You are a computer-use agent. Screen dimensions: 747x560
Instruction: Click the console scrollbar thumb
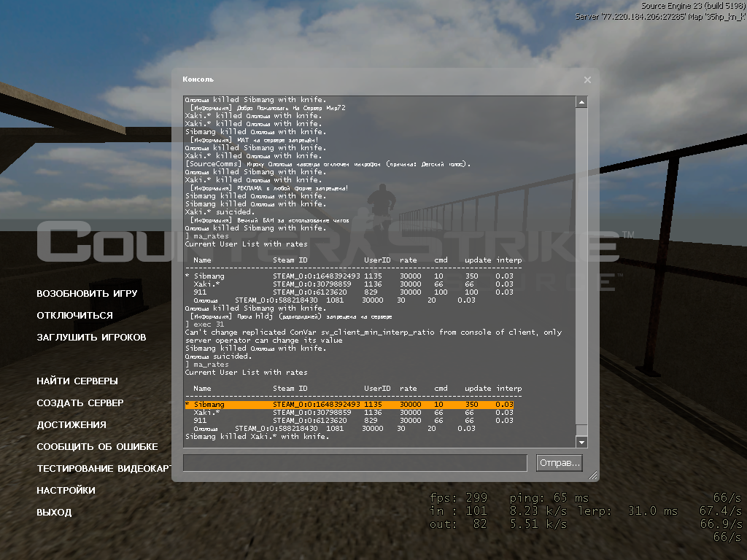point(581,429)
